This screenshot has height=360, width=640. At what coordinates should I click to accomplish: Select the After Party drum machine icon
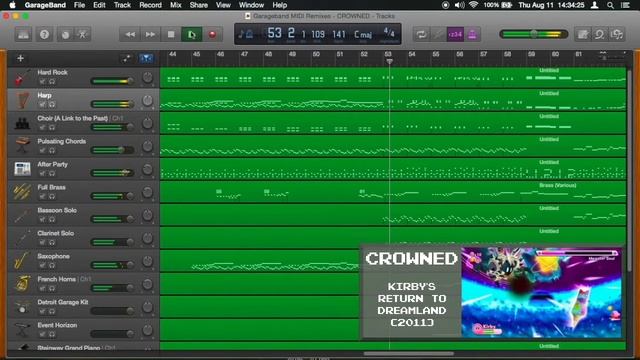[x=22, y=169]
